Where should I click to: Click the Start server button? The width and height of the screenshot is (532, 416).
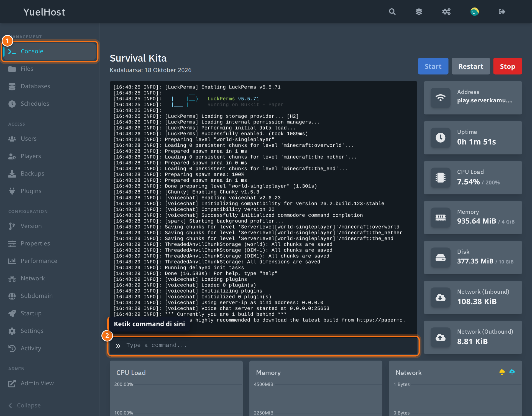coord(433,66)
